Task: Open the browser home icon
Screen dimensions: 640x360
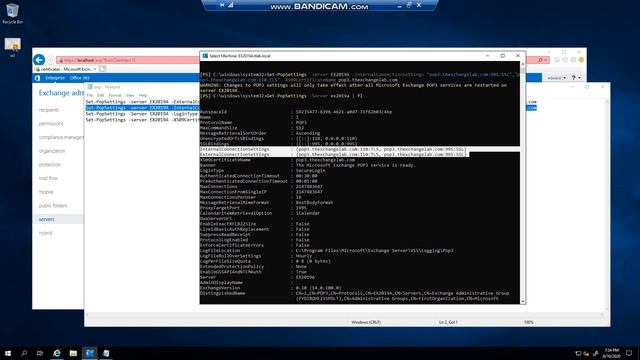Action: (557, 60)
